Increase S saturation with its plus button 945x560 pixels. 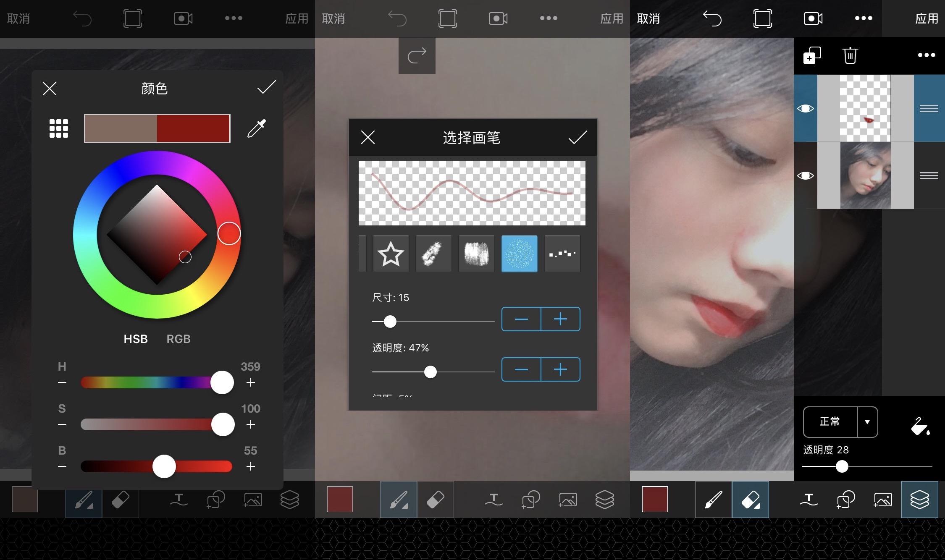pyautogui.click(x=251, y=424)
